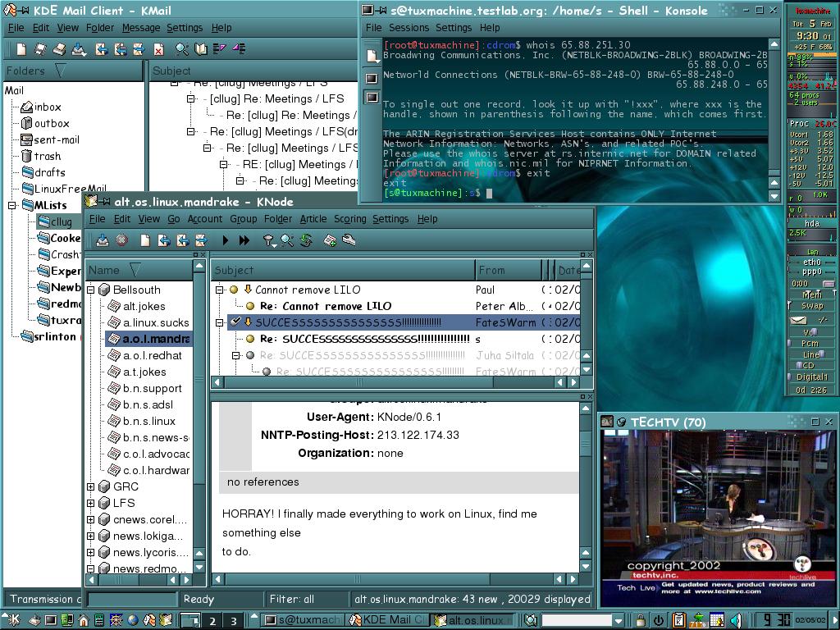This screenshot has height=630, width=840.
Task: Switch to virtual desktop 3
Action: 233,621
